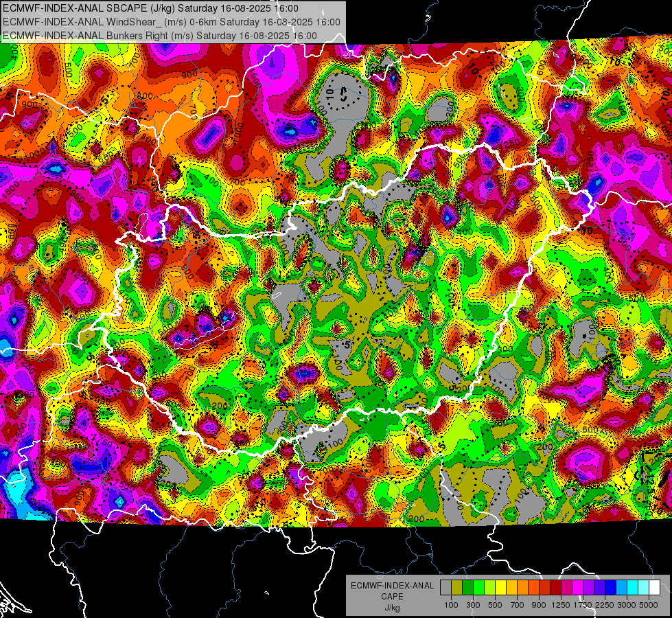672x618 pixels.
Task: Click the 700 tick label in the legend
Action: pyautogui.click(x=518, y=605)
